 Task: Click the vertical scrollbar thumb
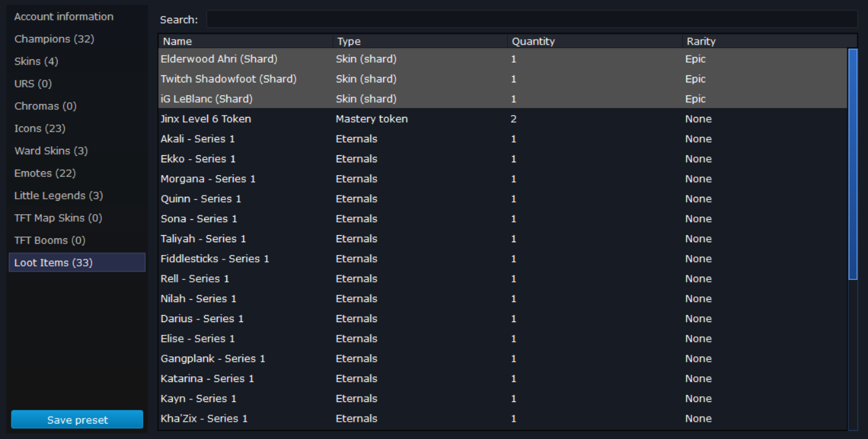coord(853,164)
